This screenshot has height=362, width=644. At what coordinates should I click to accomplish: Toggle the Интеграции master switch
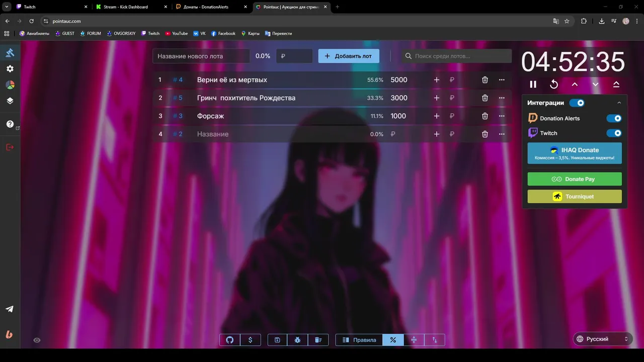(577, 103)
